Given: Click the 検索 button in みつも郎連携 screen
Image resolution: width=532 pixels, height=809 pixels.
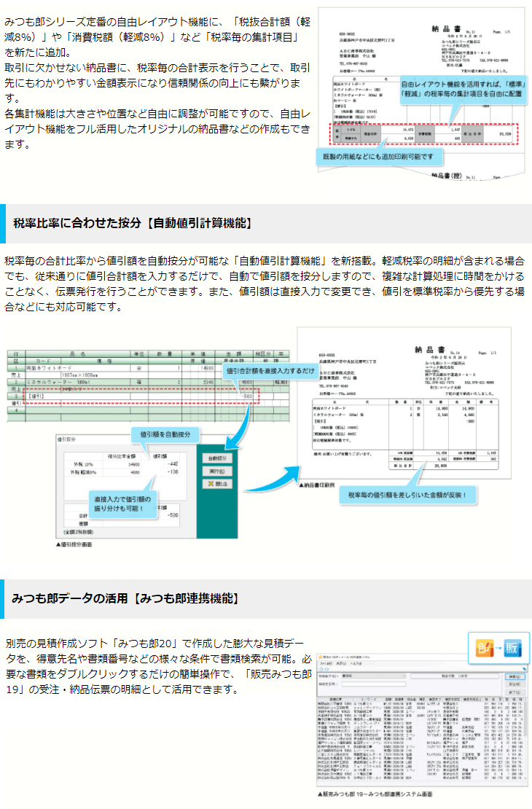Looking at the screenshot, I should tap(514, 676).
